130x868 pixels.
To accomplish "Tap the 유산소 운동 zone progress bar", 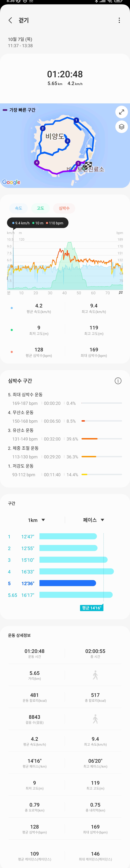I will tap(101, 439).
